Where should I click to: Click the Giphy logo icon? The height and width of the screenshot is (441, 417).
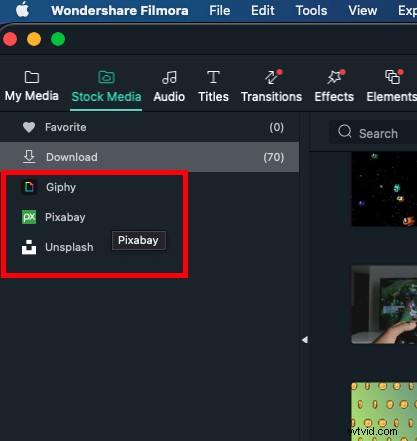click(29, 187)
